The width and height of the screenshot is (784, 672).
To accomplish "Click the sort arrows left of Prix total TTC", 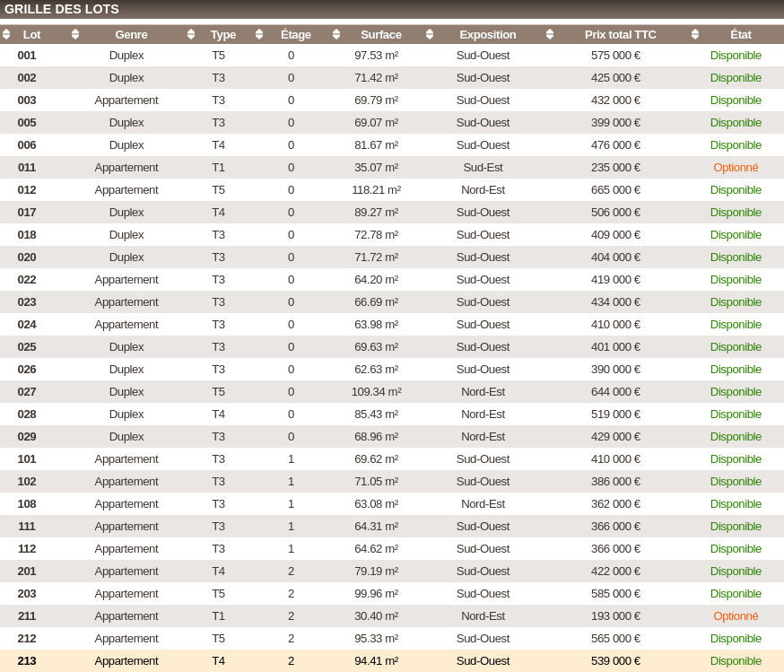I will 550,34.
